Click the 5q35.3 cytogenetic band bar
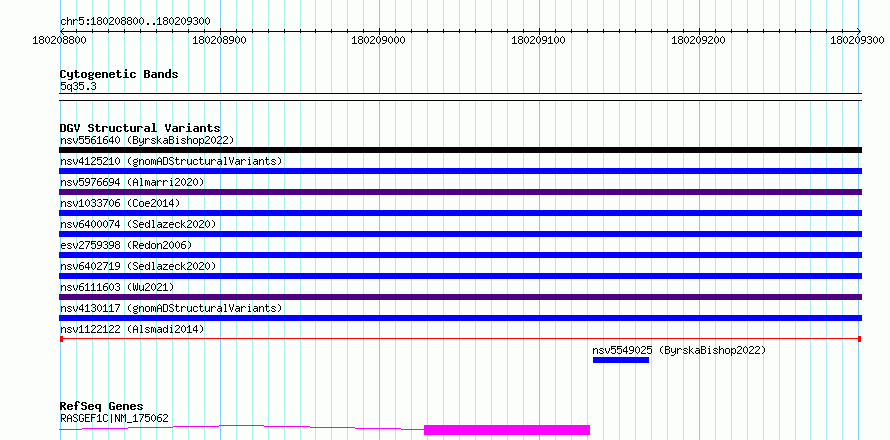Viewport: 890px width, 440px height. pyautogui.click(x=460, y=97)
